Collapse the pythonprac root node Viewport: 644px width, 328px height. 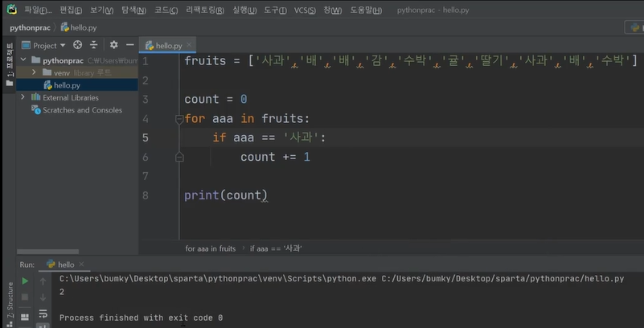[23, 60]
